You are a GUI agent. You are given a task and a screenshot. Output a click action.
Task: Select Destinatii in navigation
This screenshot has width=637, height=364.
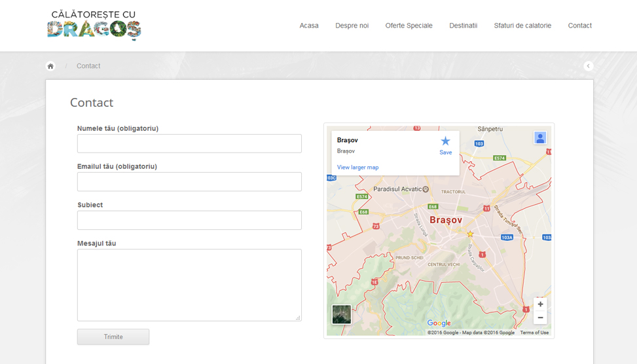[x=463, y=26]
